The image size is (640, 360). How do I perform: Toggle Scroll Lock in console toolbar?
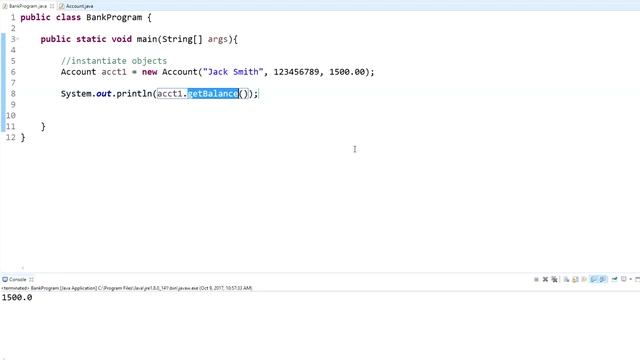pos(576,280)
